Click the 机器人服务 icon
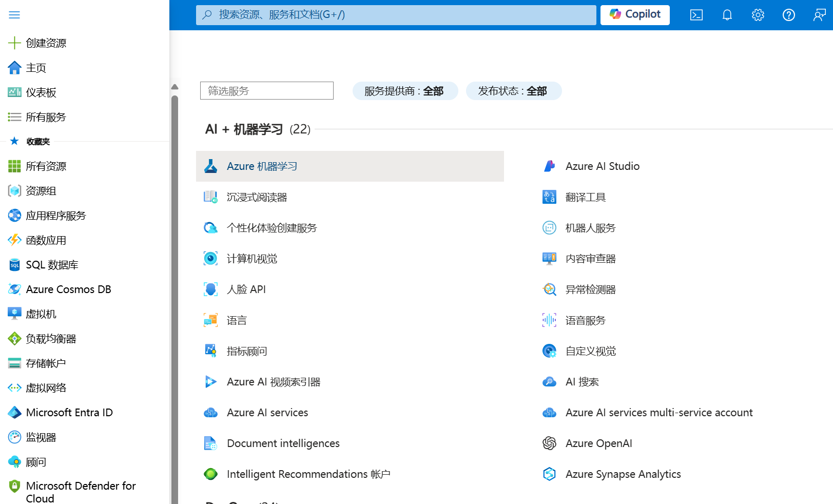The height and width of the screenshot is (504, 833). point(549,228)
